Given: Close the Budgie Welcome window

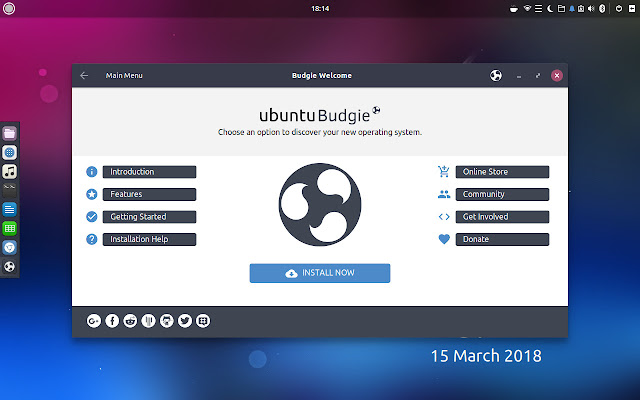Looking at the screenshot, I should (557, 76).
